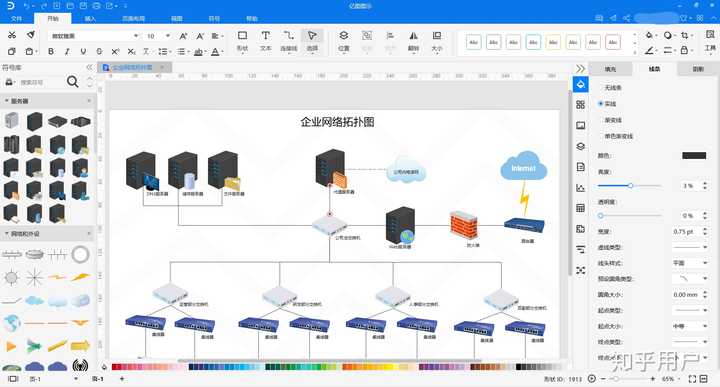Select the 无线条 (no line) option
This screenshot has height=387, width=720.
[x=613, y=87]
